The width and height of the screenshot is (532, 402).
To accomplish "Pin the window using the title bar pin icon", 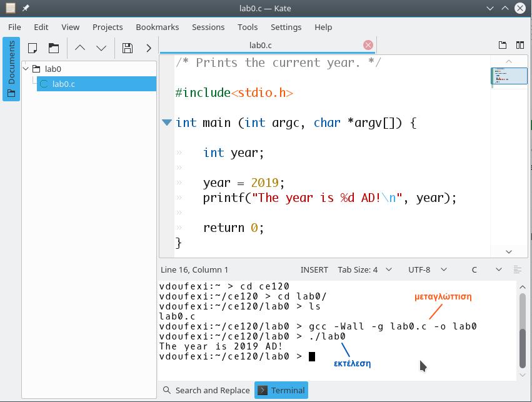I will pos(26,8).
